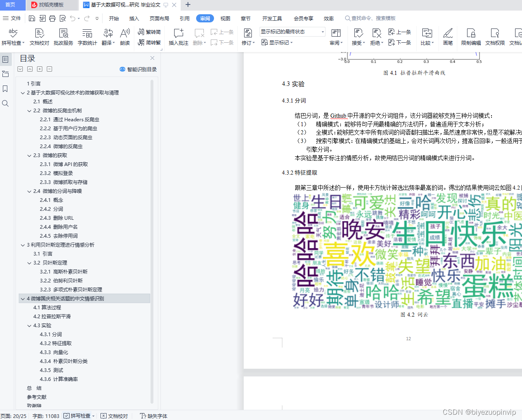522x420 pixels.
Task: Collapse the 2 基于大数据可视化技术 chapter node
Action: coord(23,92)
